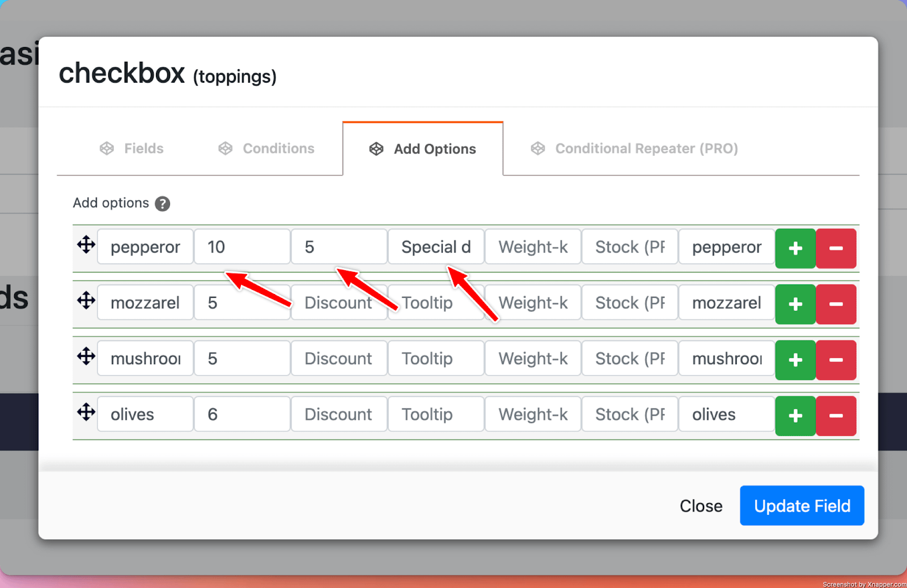This screenshot has width=907, height=588.
Task: Switch to the Fields tab
Action: (132, 148)
